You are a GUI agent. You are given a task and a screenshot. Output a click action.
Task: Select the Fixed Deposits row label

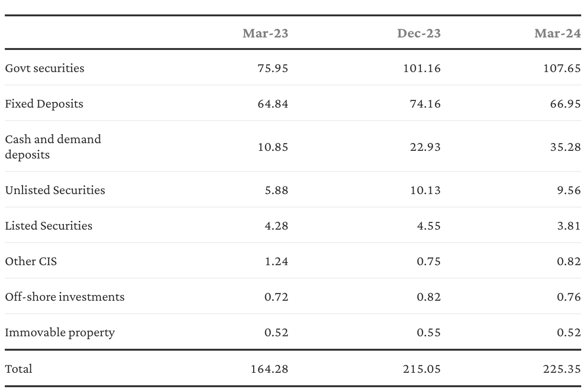pyautogui.click(x=44, y=104)
